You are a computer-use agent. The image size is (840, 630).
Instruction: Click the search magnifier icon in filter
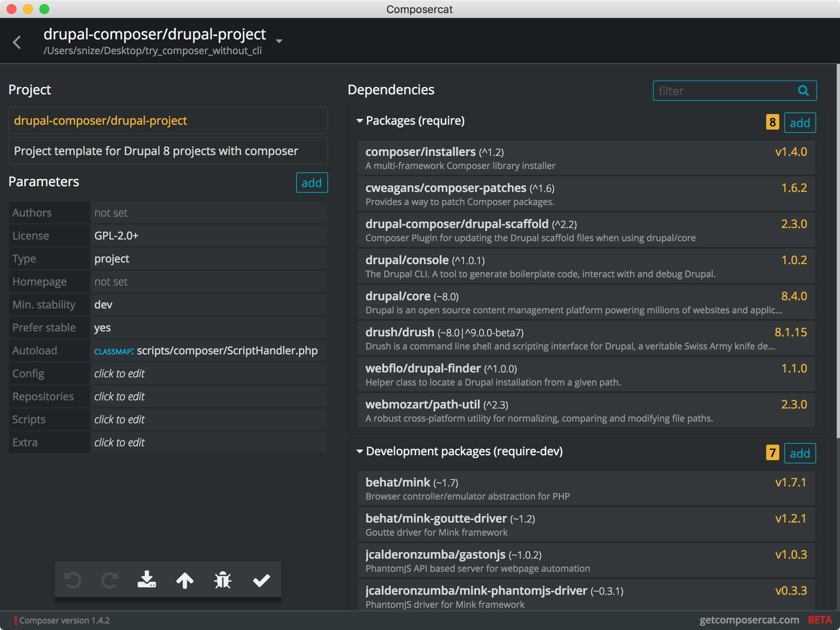click(803, 91)
